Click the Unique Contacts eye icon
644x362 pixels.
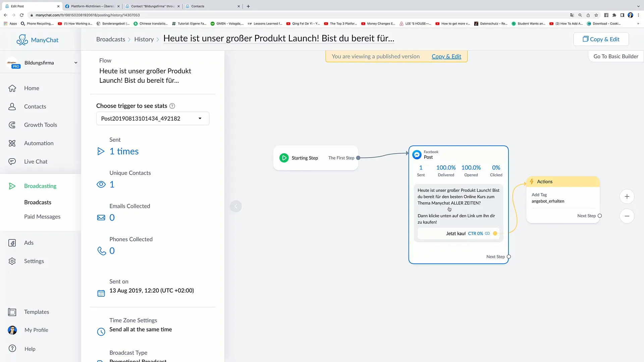tap(101, 185)
